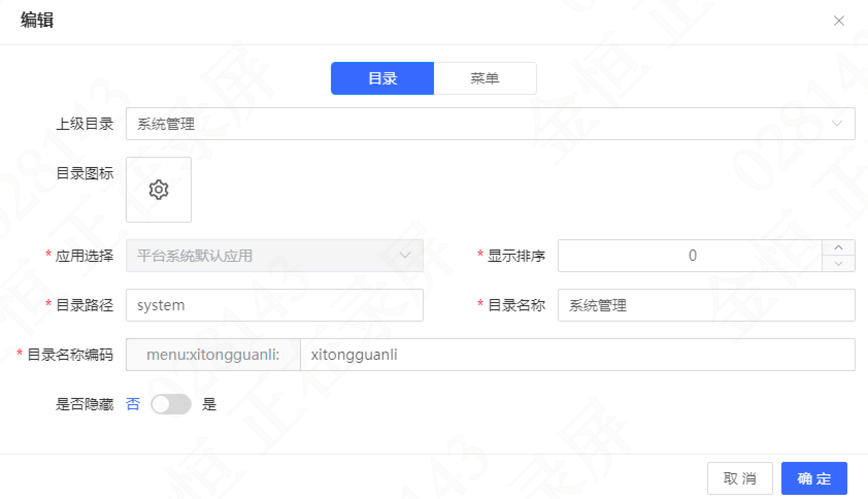Open the 应用选择 dropdown
Viewport: 868px width, 499px height.
coord(275,256)
